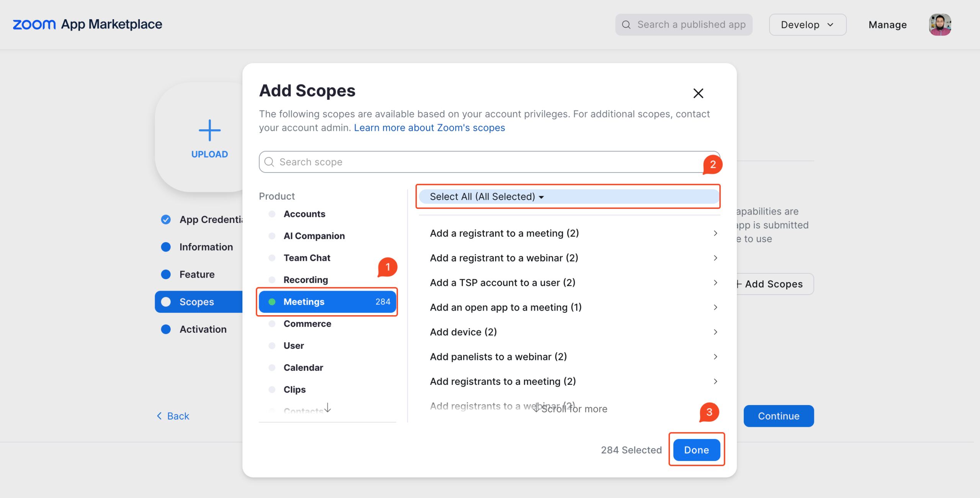Go to the App Credentials step

point(201,220)
